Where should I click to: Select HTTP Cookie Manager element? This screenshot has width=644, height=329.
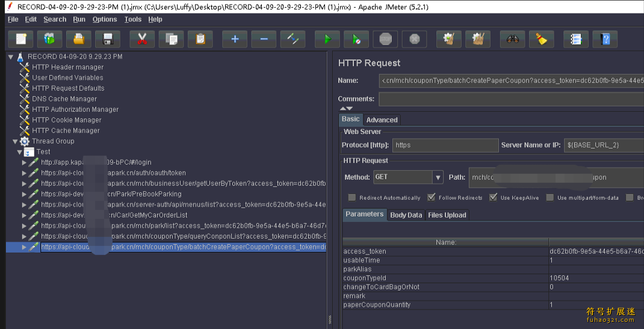[x=67, y=120]
